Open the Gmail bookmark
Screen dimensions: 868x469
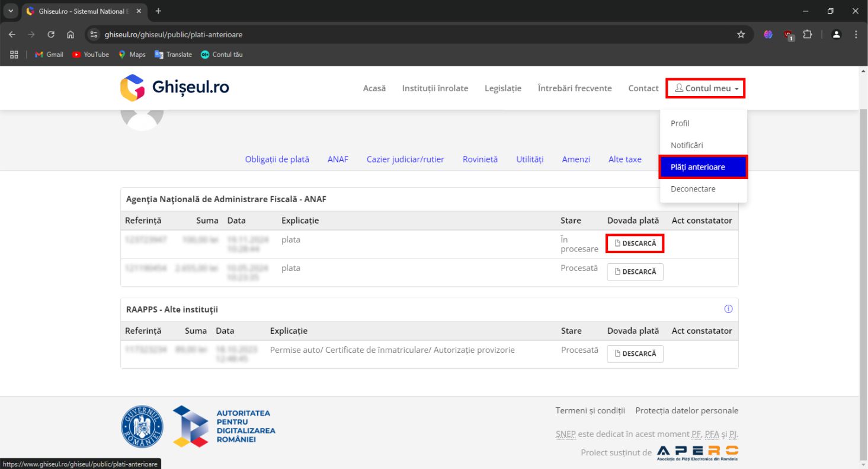(x=49, y=55)
